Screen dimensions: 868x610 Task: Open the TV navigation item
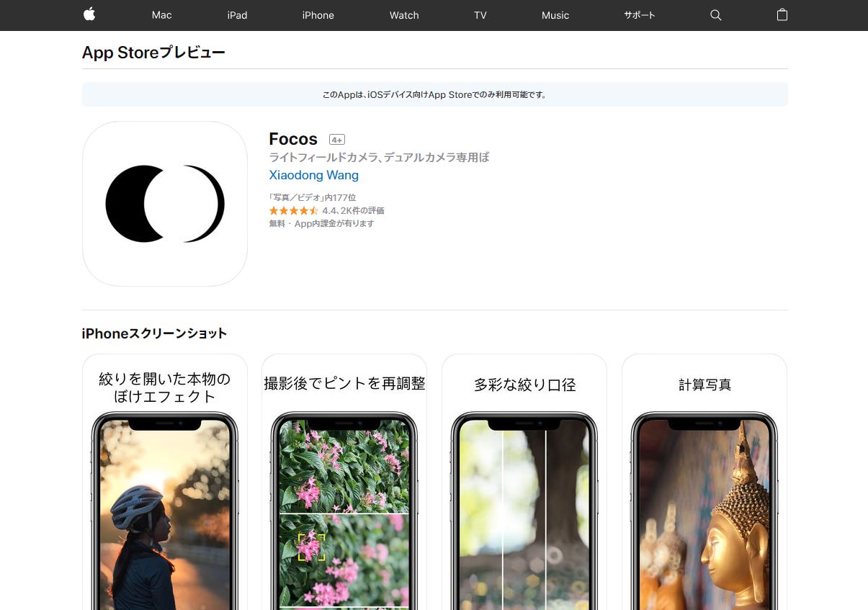pyautogui.click(x=480, y=15)
